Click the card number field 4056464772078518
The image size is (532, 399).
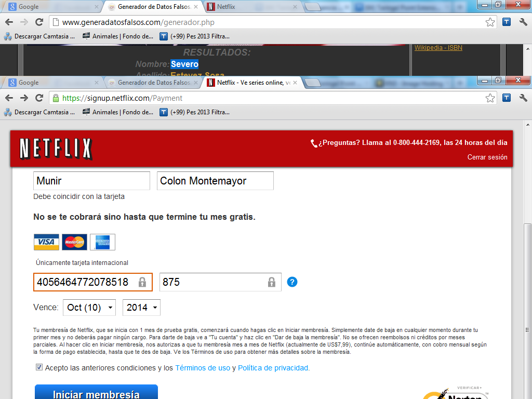tap(93, 282)
